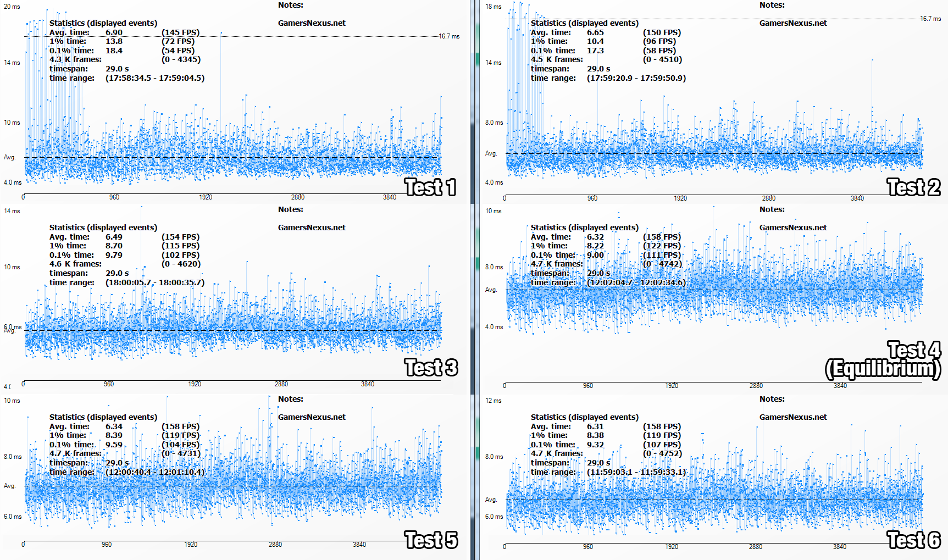
Task: Click the Avg. time 6.90 value in Test 1
Action: pyautogui.click(x=114, y=32)
